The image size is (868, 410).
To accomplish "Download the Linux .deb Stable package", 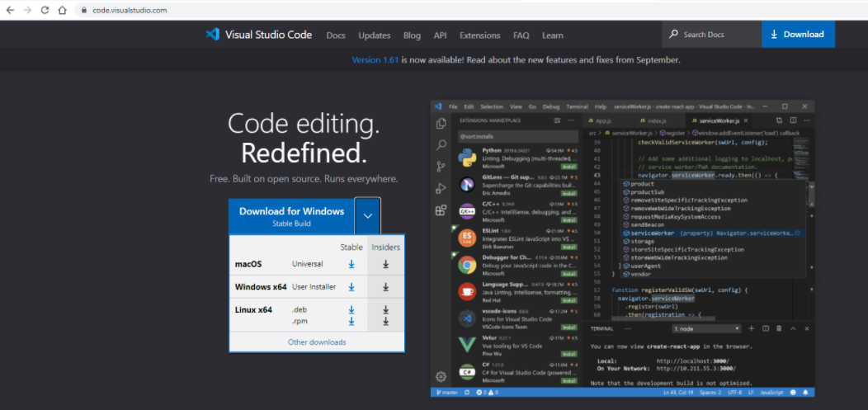I will [x=351, y=310].
